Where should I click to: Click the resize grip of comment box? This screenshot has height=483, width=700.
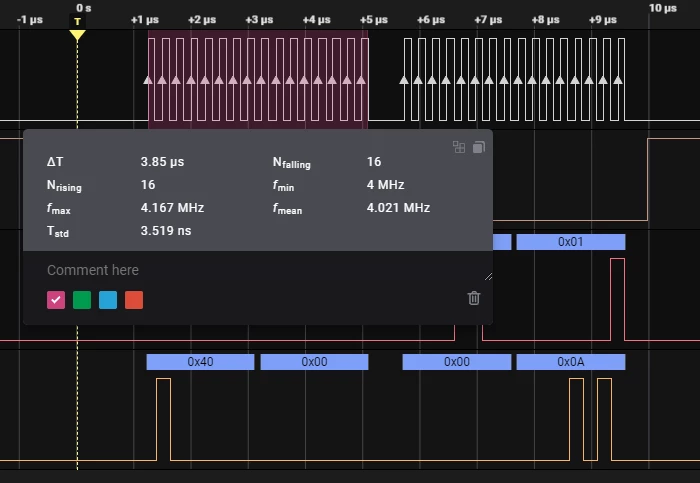point(488,277)
